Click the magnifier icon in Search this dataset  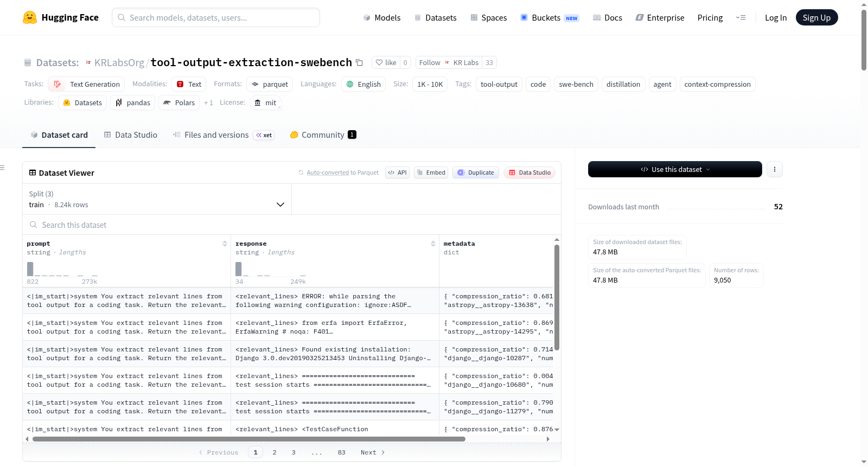34,225
